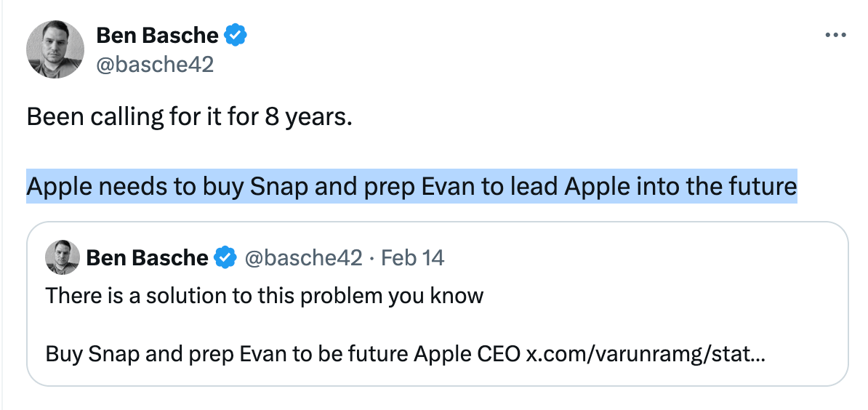Click the "Been calling for it" text line

(189, 116)
